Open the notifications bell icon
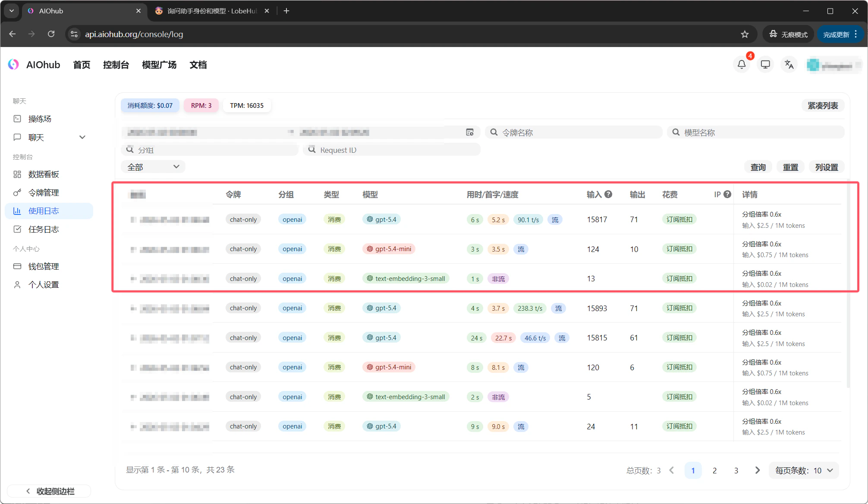 (x=742, y=64)
